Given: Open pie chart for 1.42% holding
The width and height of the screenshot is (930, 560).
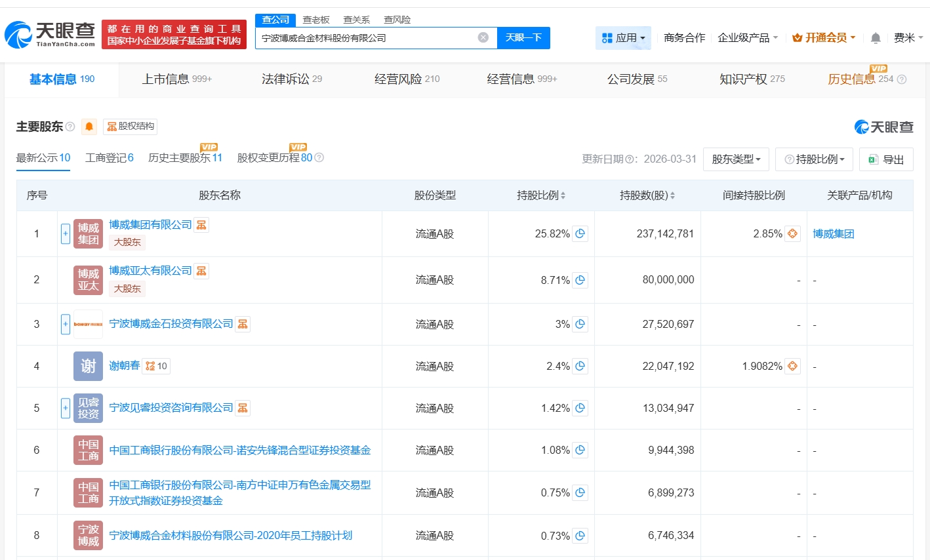Looking at the screenshot, I should (x=580, y=408).
